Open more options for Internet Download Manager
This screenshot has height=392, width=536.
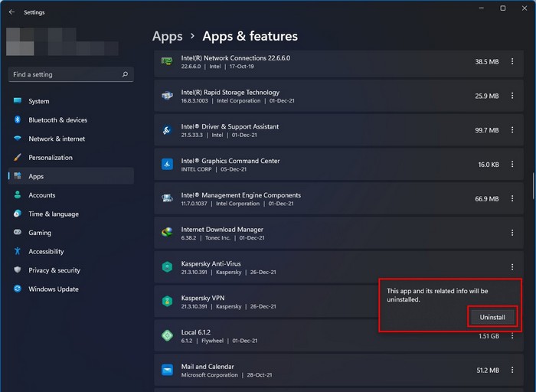click(512, 233)
